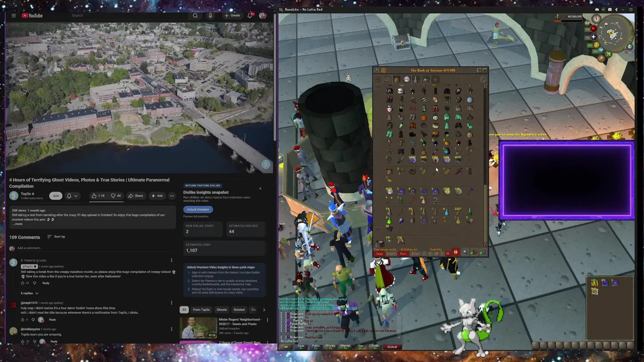Click the Join channel button
Viewport: 644px width, 362px height.
[x=56, y=196]
